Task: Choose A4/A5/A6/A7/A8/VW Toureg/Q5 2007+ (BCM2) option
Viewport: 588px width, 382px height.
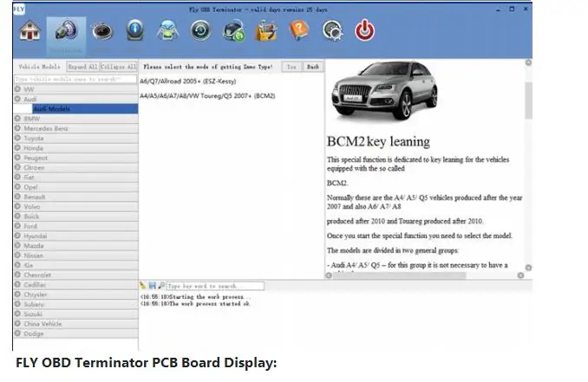Action: click(x=207, y=96)
